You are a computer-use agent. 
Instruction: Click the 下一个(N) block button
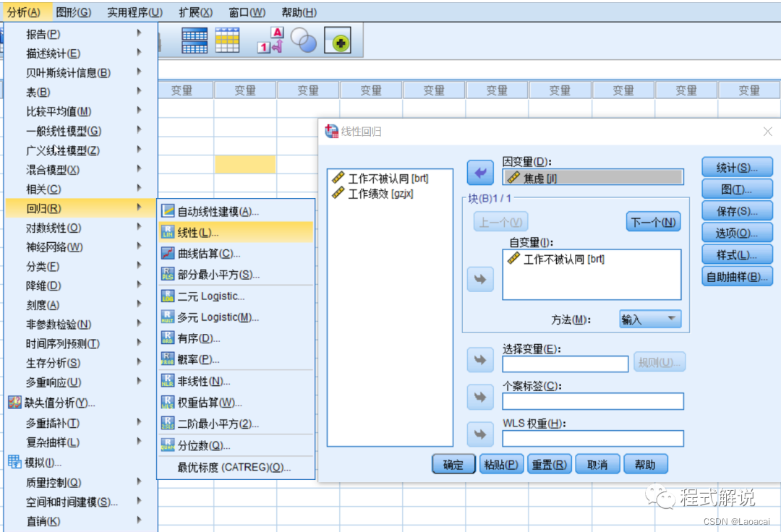click(653, 222)
